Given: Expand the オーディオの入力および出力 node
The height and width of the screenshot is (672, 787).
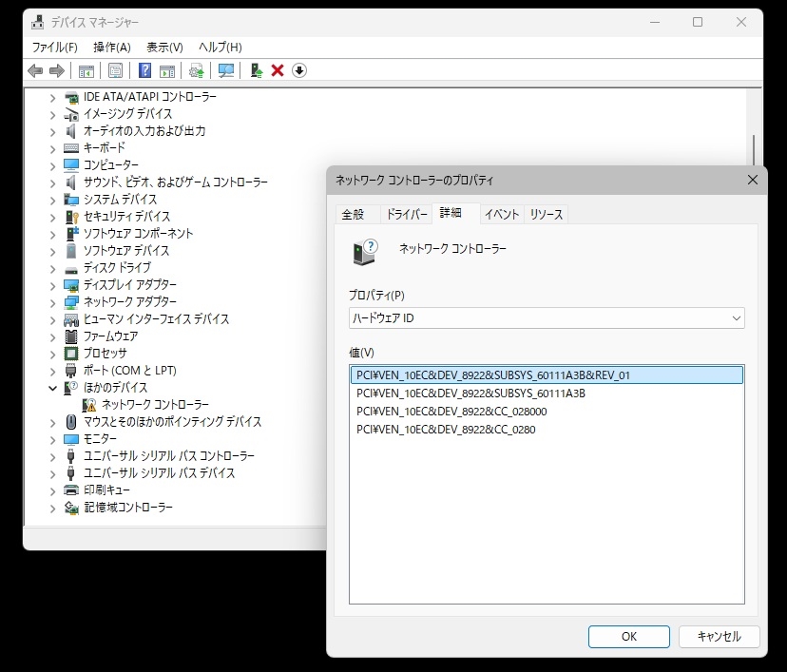Looking at the screenshot, I should (x=52, y=131).
